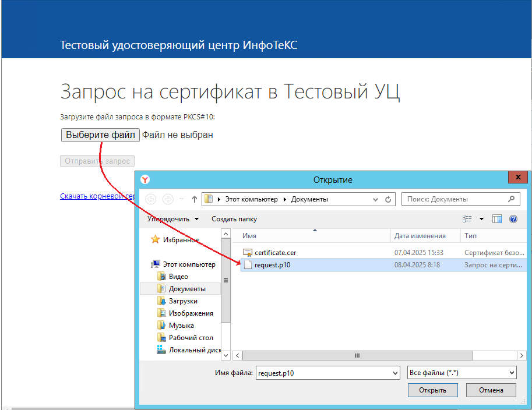The image size is (532, 410).
Task: Click the request.p10 file icon
Action: tap(248, 265)
